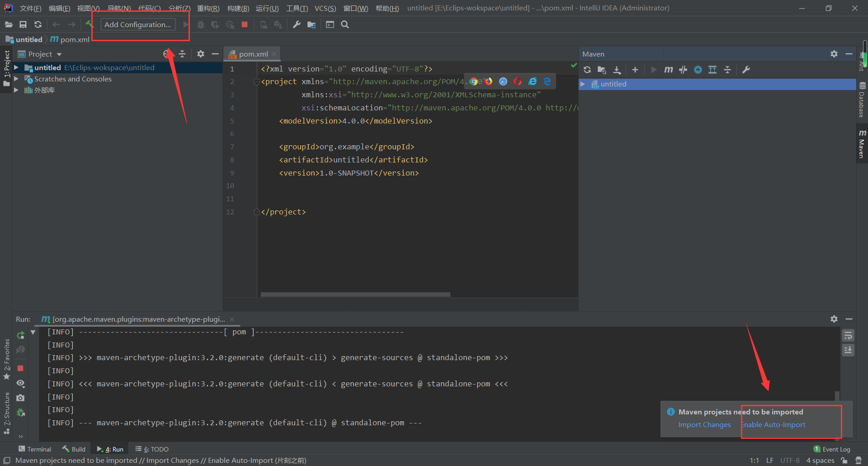Viewport: 868px width, 466px height.
Task: Download sources and documentation in Maven panel
Action: 617,70
